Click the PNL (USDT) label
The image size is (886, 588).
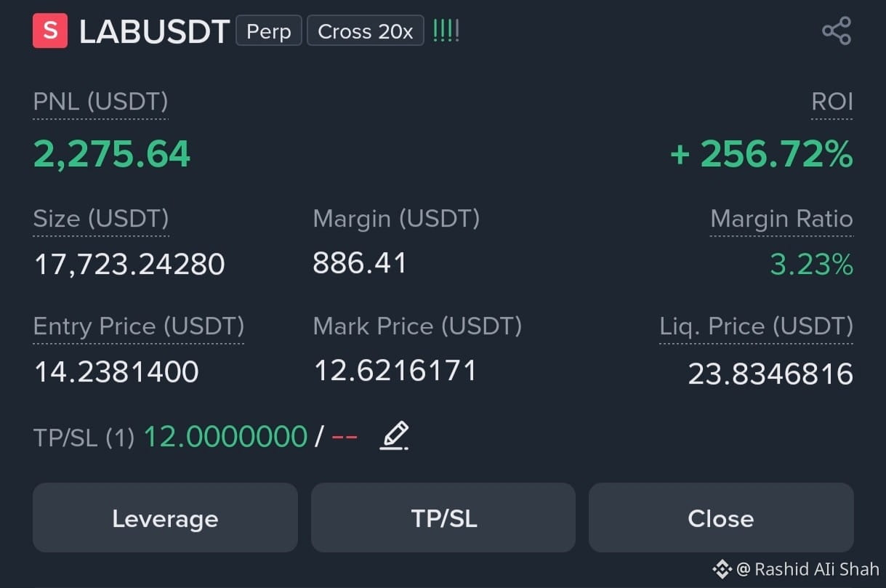point(100,102)
